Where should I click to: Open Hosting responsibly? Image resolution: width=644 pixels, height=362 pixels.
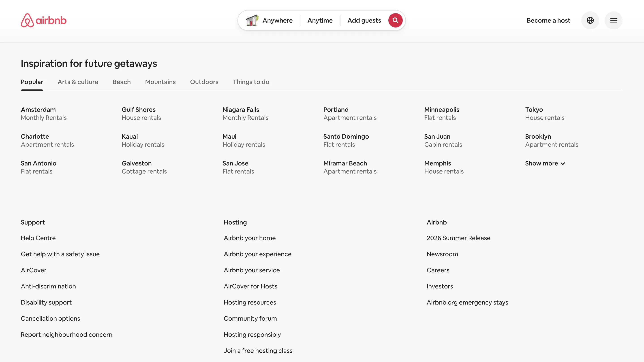tap(252, 334)
